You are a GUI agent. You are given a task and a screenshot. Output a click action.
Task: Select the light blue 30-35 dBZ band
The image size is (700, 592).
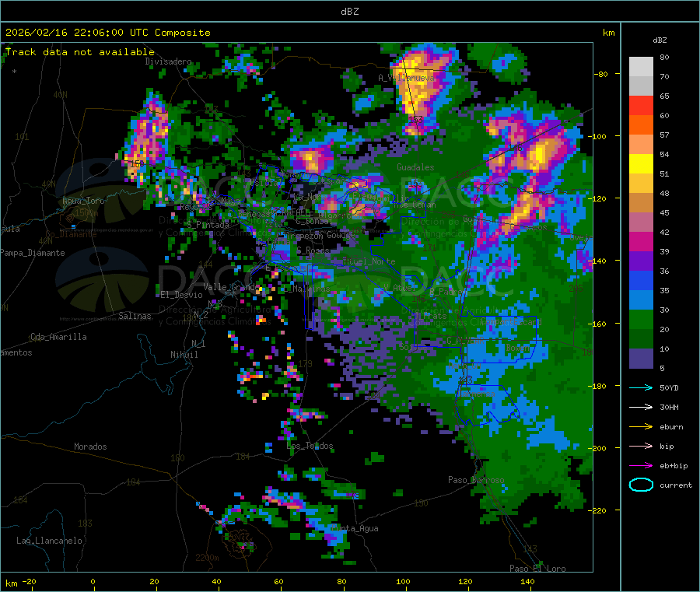pos(641,300)
